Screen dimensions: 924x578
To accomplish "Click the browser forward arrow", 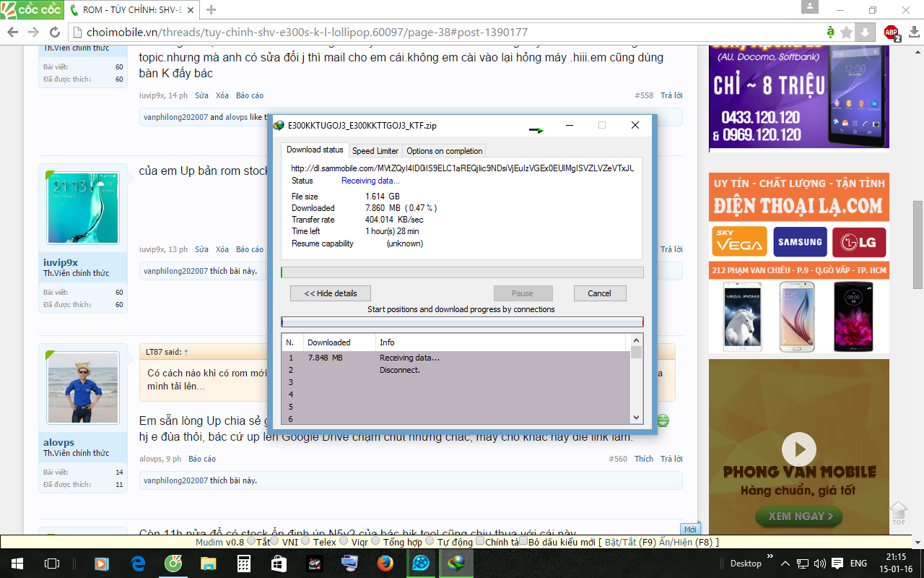I will 33,33.
